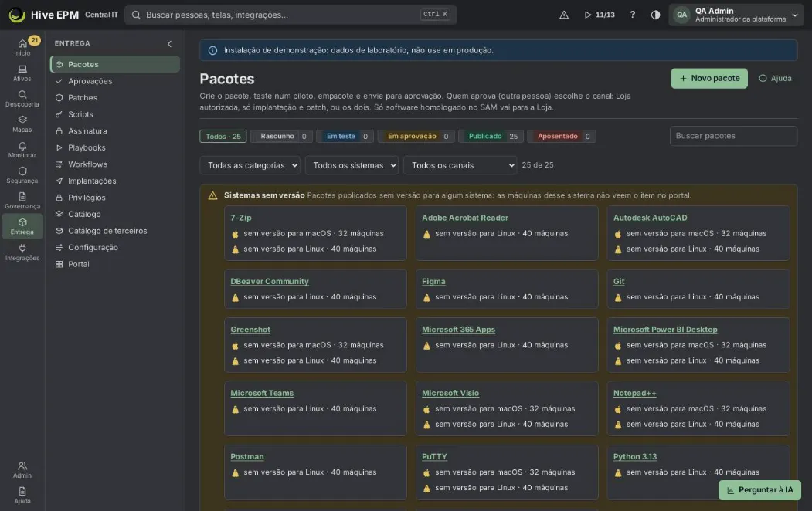Filter packages by Aposentado status

pos(562,136)
